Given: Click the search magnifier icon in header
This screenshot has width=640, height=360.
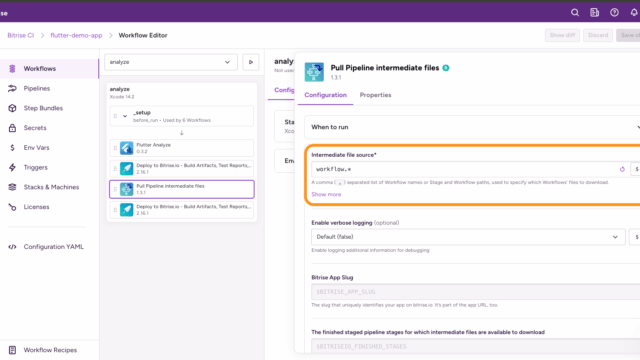Looking at the screenshot, I should pyautogui.click(x=575, y=13).
